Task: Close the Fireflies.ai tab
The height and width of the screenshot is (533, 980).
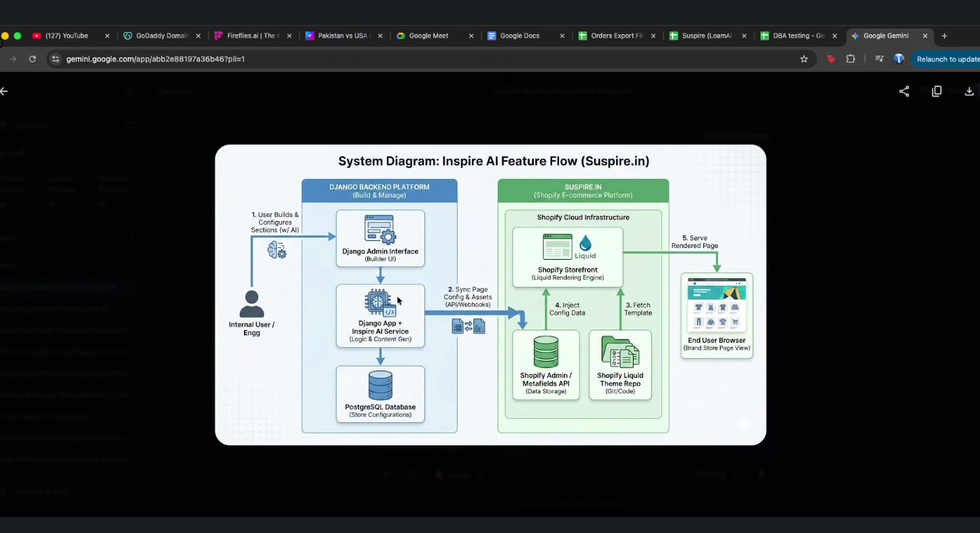Action: (289, 36)
